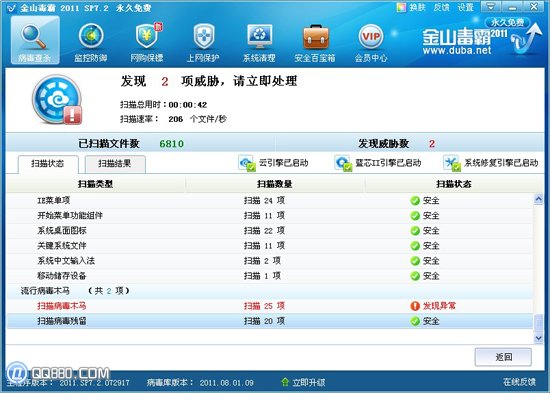This screenshot has width=550, height=393.
Task: Click the 返回 button
Action: (503, 357)
